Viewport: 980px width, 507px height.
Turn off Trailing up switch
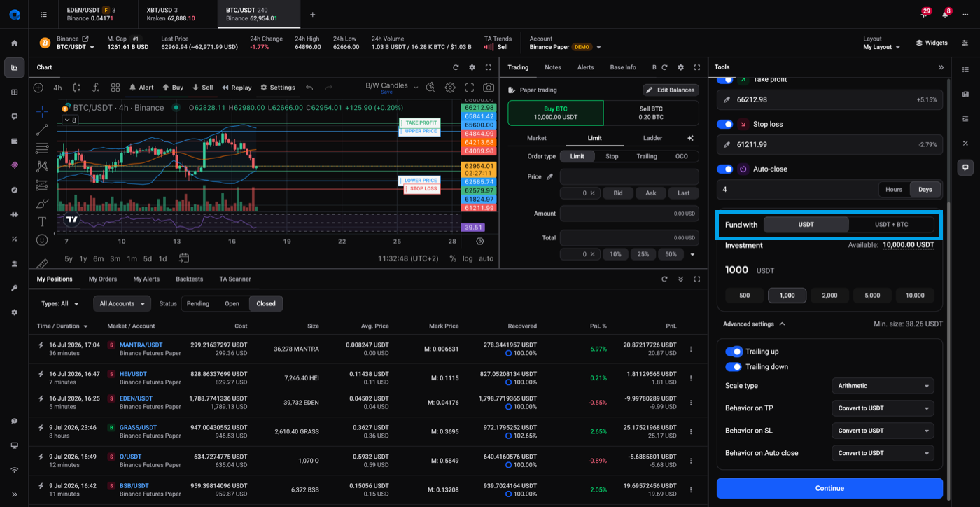coord(734,352)
